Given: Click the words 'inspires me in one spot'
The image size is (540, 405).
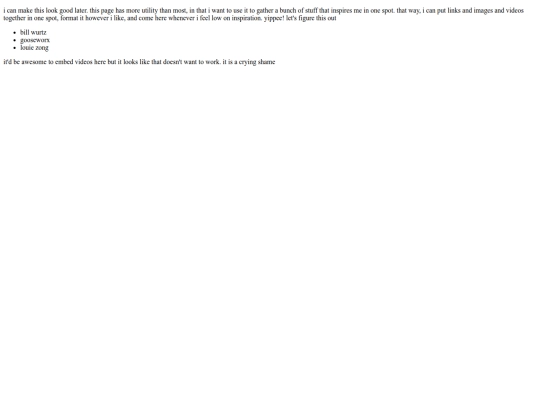Looking at the screenshot, I should pyautogui.click(x=362, y=11).
